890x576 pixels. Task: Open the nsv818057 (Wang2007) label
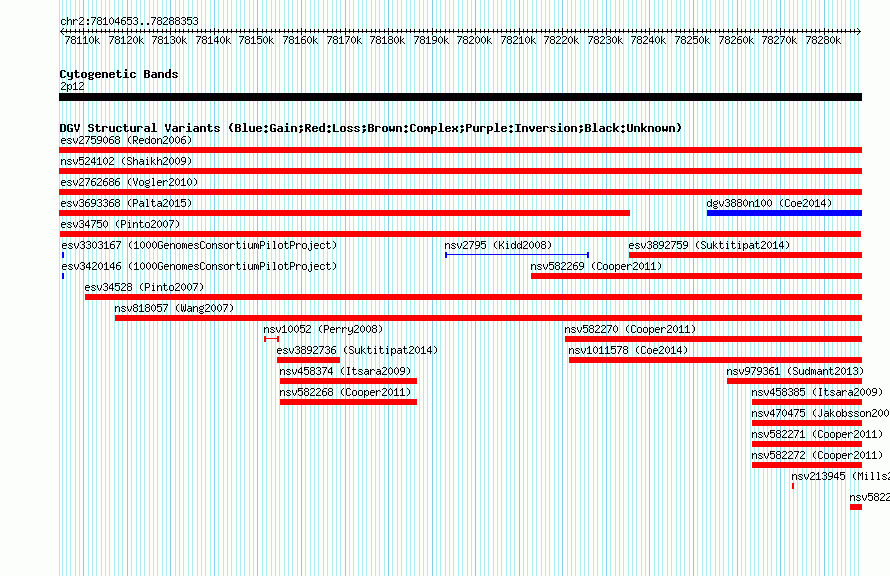174,308
